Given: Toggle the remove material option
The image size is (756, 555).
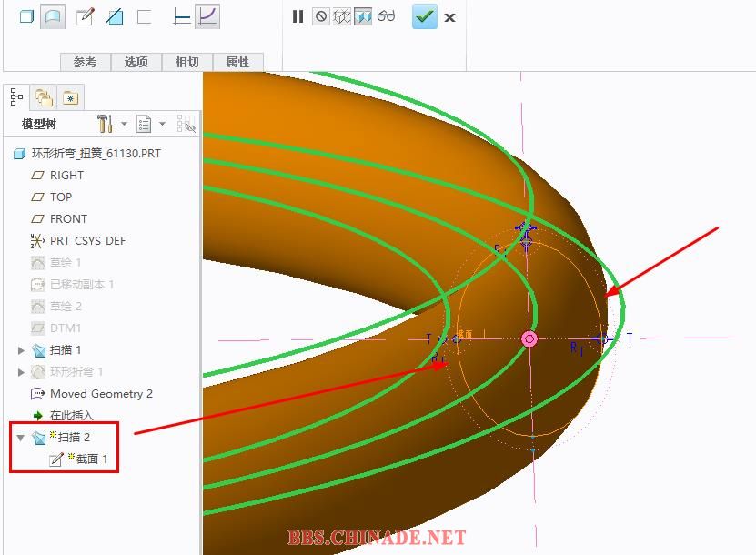Looking at the screenshot, I should pyautogui.click(x=115, y=16).
